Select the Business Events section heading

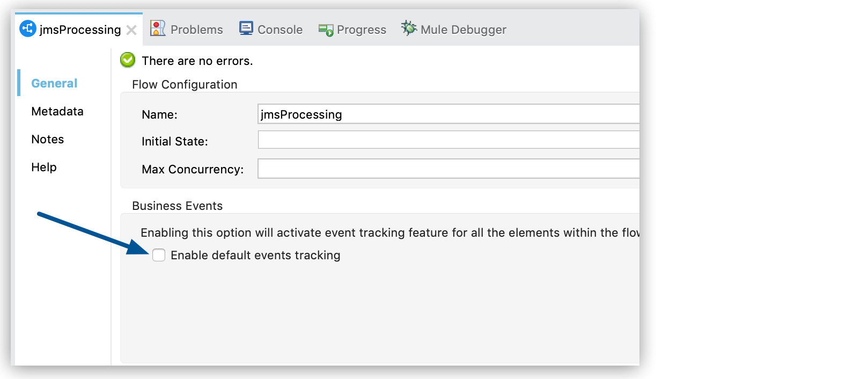[x=178, y=206]
